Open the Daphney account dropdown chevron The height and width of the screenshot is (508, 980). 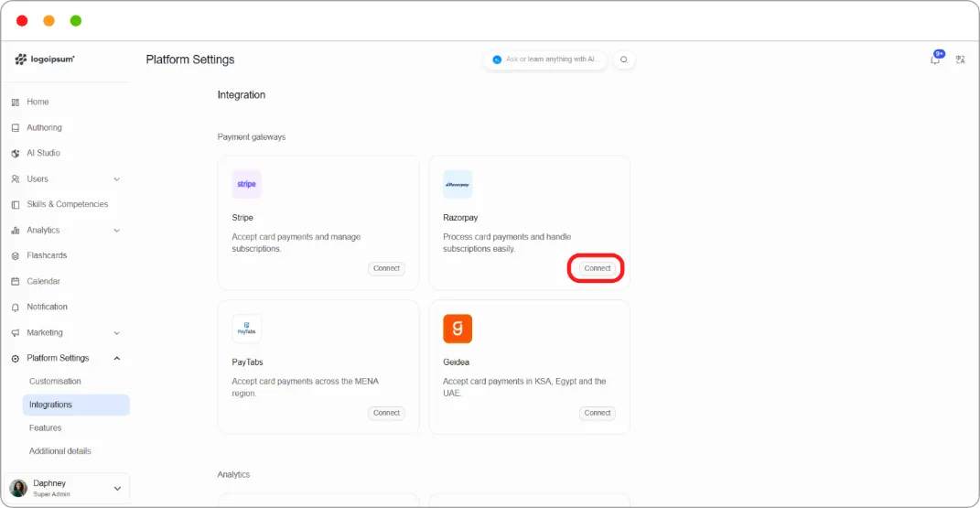point(117,489)
